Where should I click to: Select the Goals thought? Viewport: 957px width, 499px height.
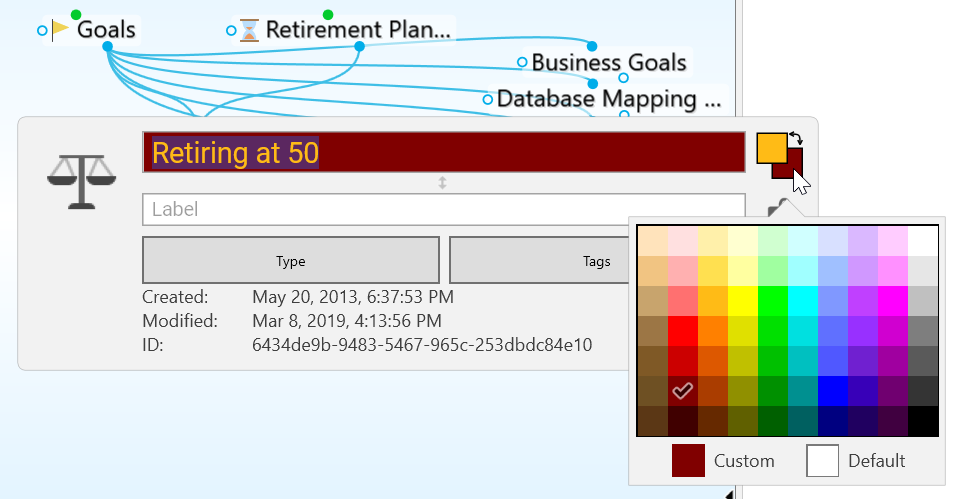106,30
